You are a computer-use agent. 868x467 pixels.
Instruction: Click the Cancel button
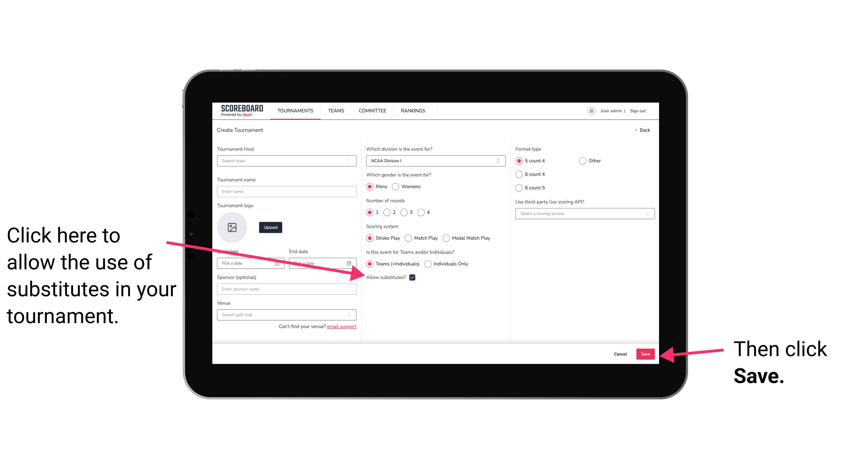(x=620, y=354)
